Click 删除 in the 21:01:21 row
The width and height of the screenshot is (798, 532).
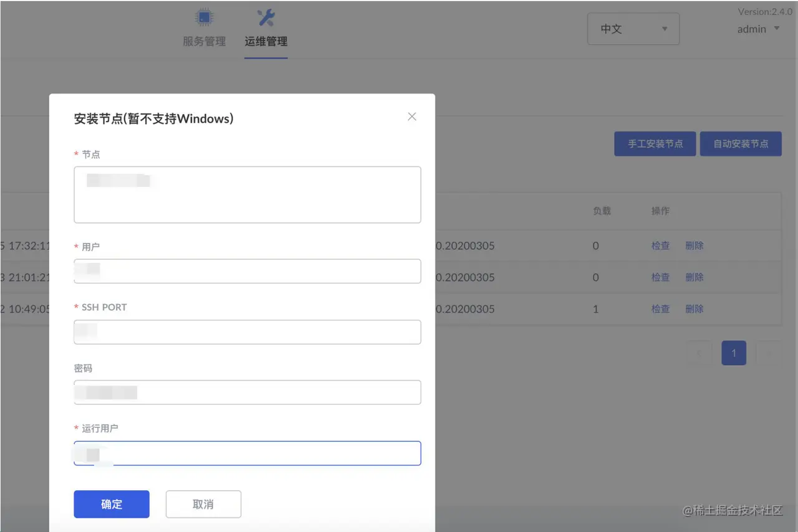pyautogui.click(x=695, y=277)
